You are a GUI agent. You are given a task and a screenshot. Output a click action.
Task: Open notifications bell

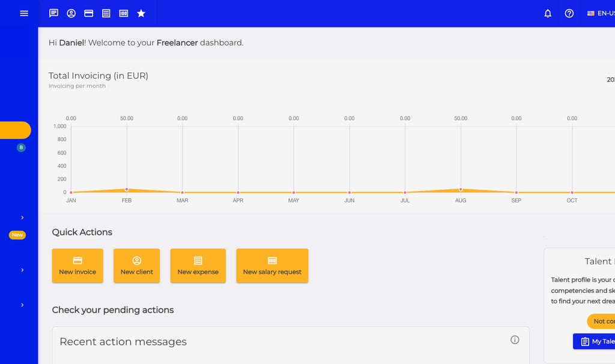[548, 13]
